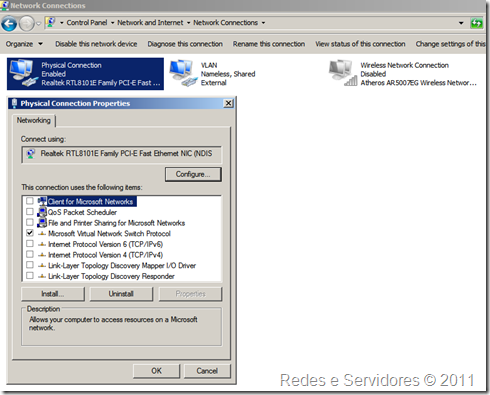Image resolution: width=490 pixels, height=395 pixels.
Task: Expand the arrow after Control Panel breadcrumb
Action: click(112, 23)
